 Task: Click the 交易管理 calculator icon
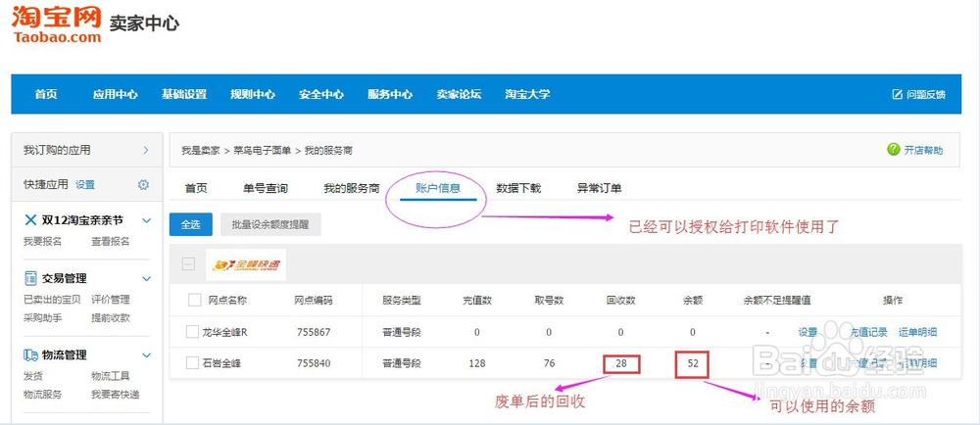30,278
